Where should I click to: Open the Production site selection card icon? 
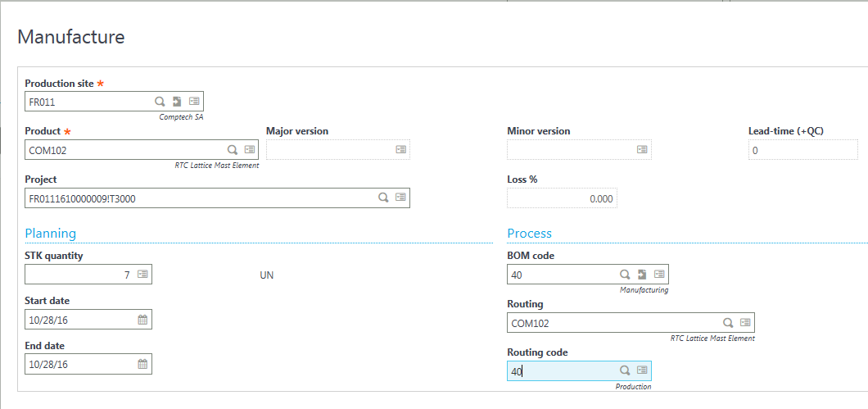point(194,102)
